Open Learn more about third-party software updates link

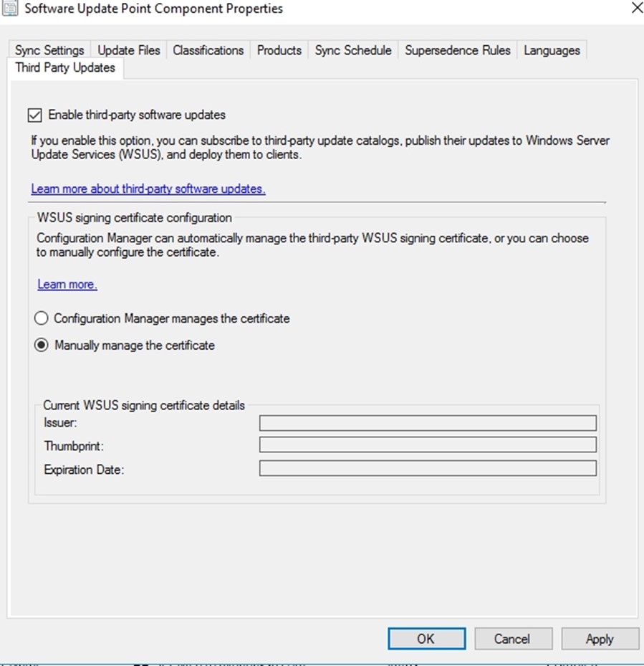(148, 189)
